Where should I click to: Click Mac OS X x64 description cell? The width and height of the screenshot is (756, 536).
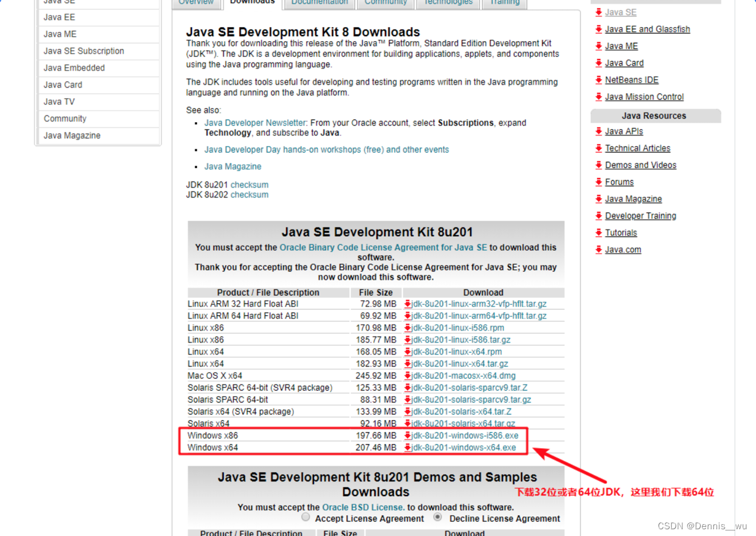(x=268, y=375)
